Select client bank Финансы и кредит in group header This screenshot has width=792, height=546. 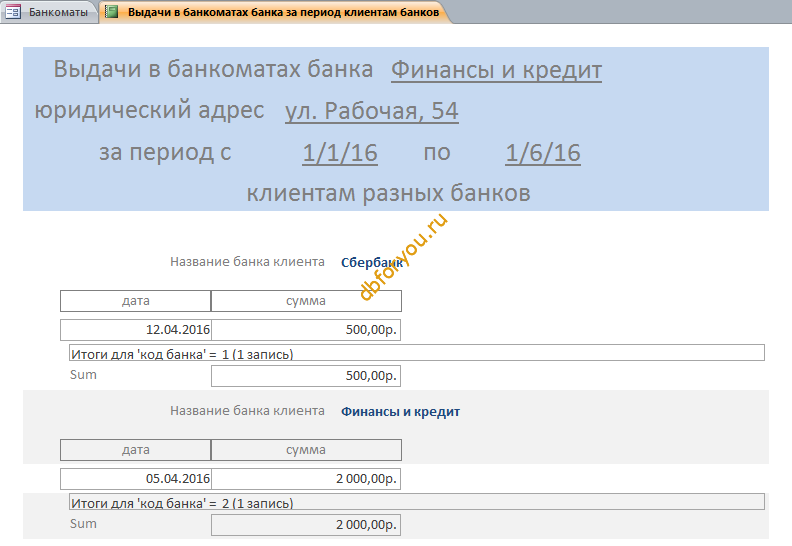coord(401,412)
